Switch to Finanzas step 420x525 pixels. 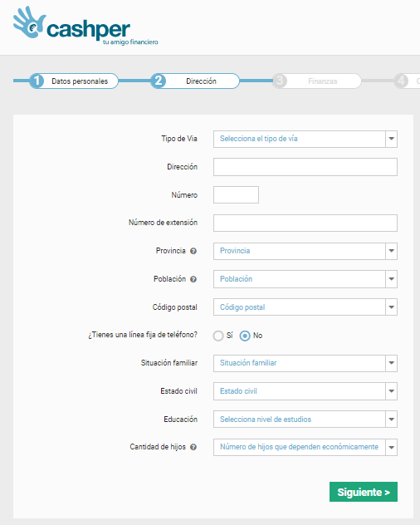click(x=323, y=81)
